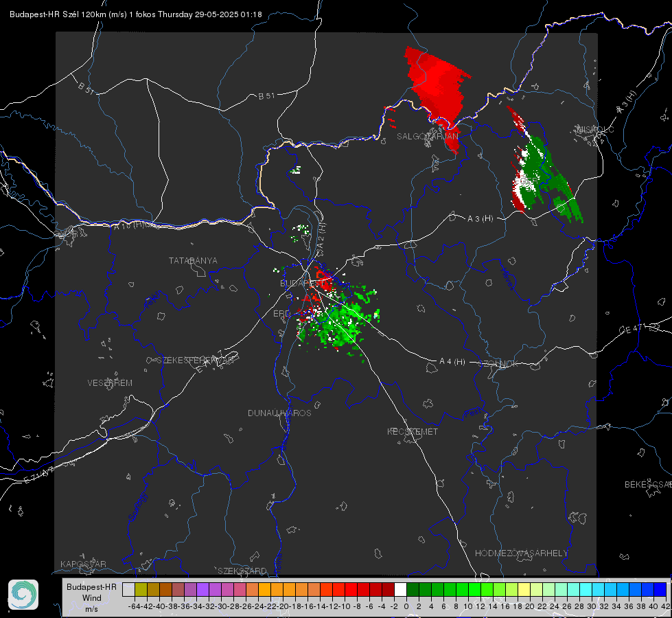Click the blue 'Heves' county label
The width and height of the screenshot is (672, 618).
click(x=507, y=279)
